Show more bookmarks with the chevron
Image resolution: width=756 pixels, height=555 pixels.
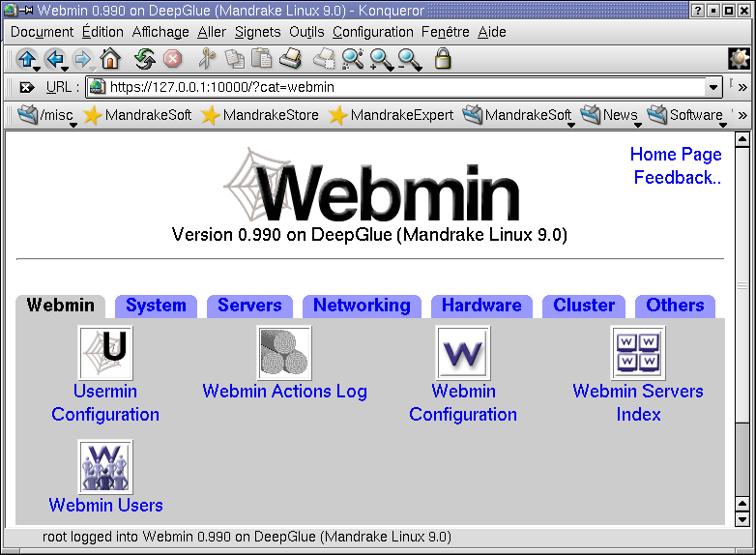(742, 115)
